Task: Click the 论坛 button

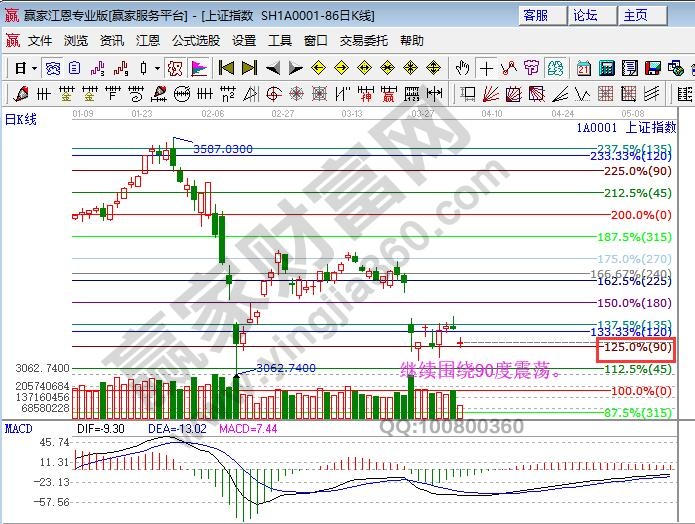Action: [x=585, y=15]
